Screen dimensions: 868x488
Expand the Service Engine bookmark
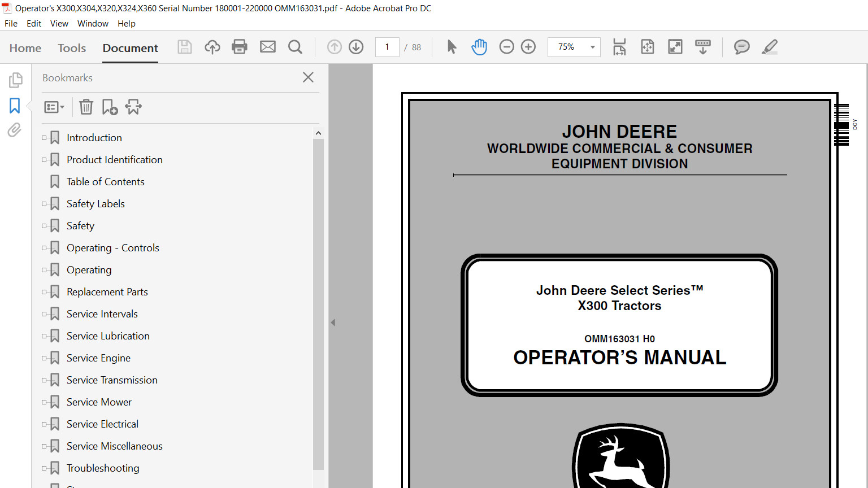pyautogui.click(x=44, y=358)
